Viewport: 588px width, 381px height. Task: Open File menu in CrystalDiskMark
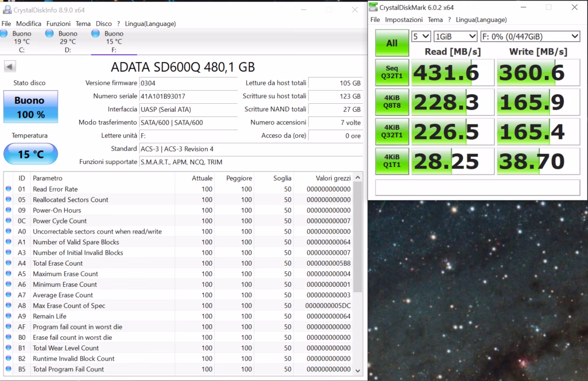(375, 20)
